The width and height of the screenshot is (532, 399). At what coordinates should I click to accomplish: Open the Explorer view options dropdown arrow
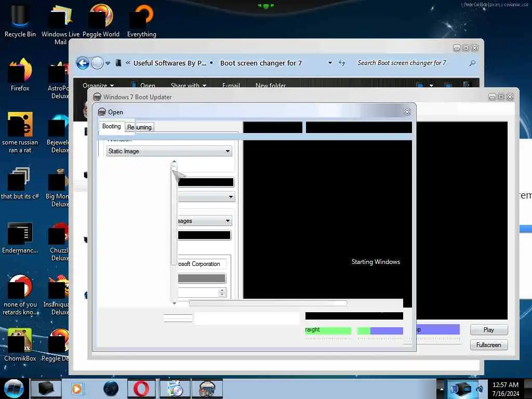tap(431, 85)
